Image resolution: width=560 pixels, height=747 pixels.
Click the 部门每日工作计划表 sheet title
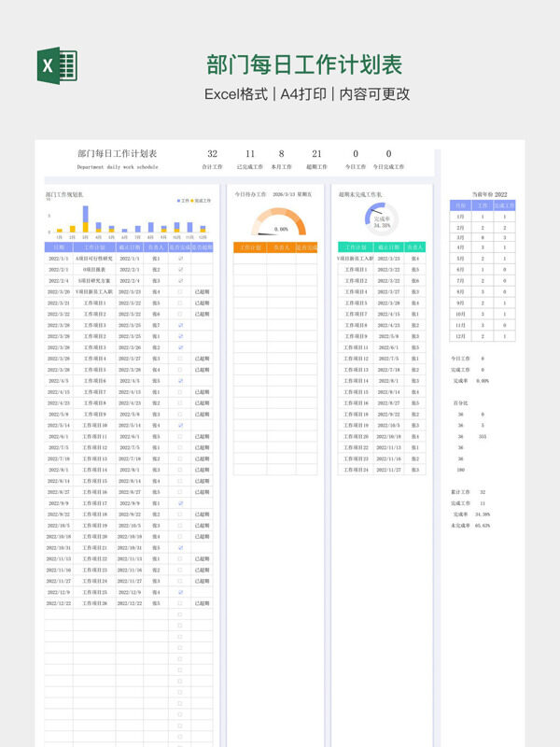coord(118,153)
